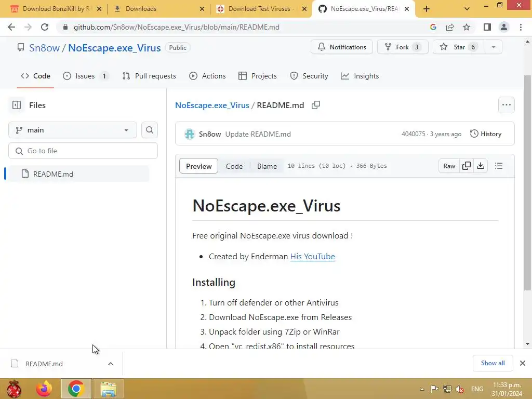The width and height of the screenshot is (532, 399).
Task: Open the more file actions ellipsis
Action: point(506,105)
